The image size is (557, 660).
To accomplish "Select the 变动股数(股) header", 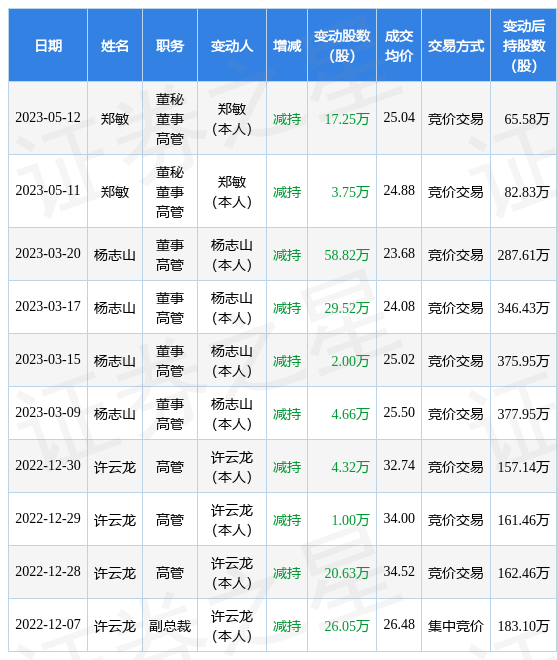I will [342, 45].
